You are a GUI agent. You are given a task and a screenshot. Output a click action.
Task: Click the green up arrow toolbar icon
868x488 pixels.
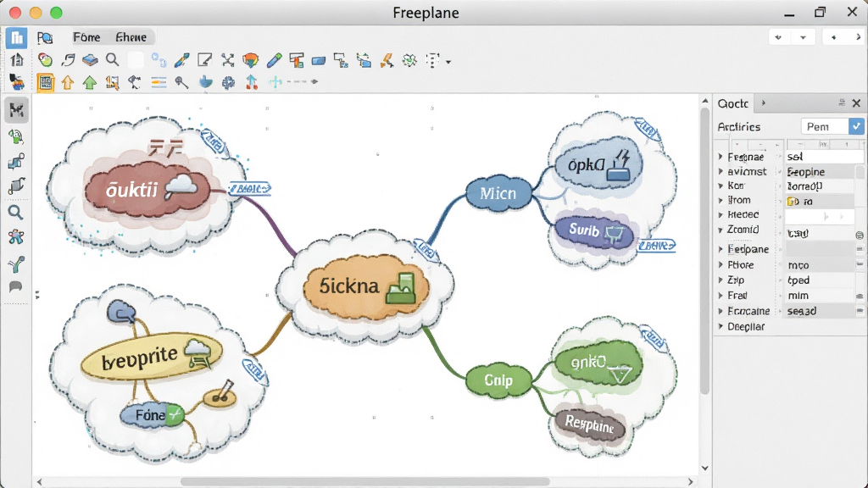pos(90,82)
